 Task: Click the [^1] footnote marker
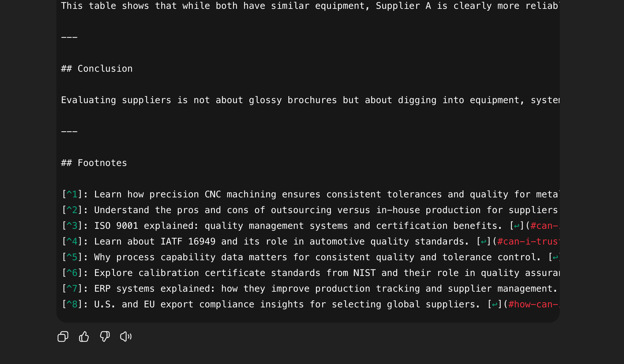tap(72, 194)
